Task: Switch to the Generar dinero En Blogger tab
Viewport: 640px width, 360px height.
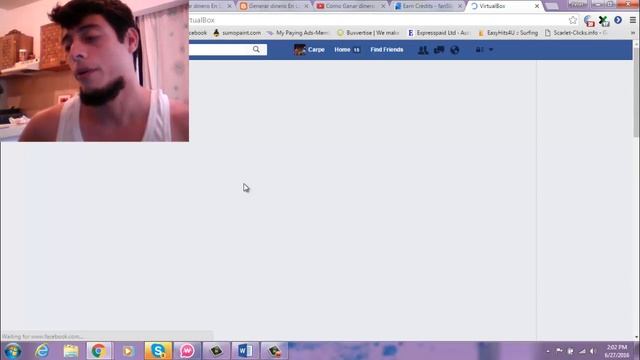Action: tap(273, 6)
